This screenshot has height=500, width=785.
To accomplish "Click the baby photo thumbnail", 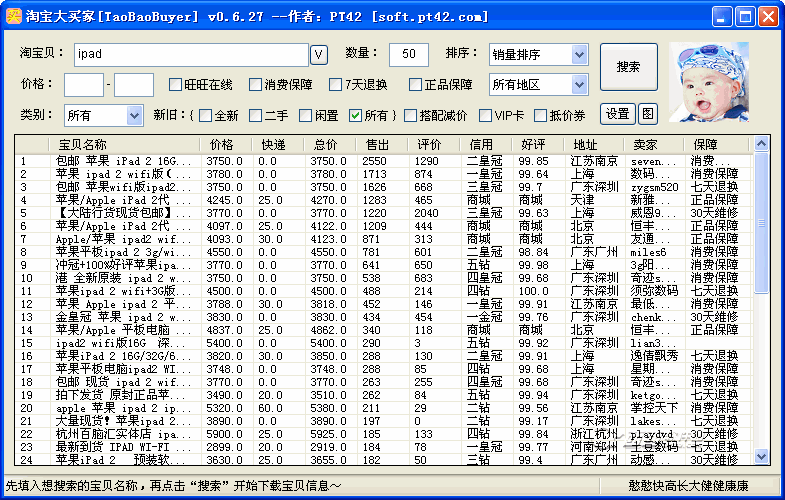I will 709,82.
